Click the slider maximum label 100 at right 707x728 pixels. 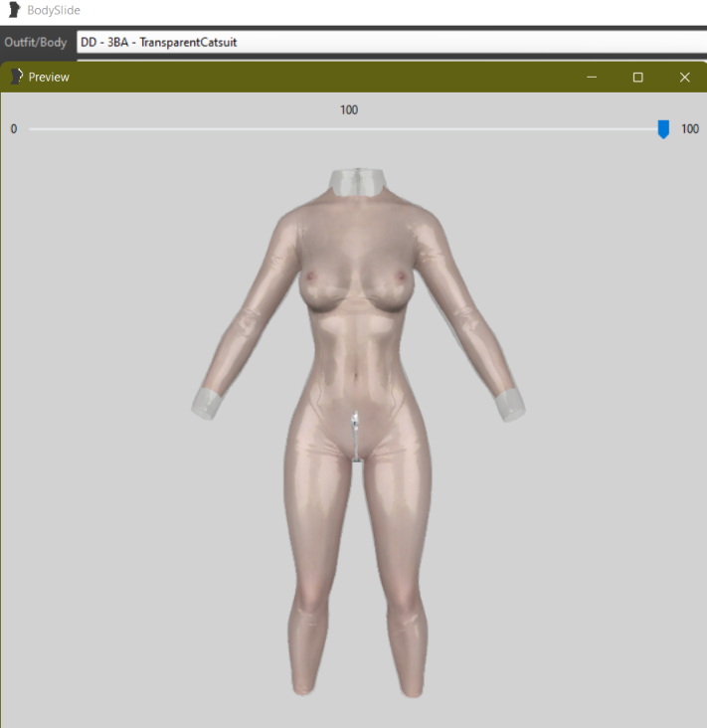click(x=690, y=129)
